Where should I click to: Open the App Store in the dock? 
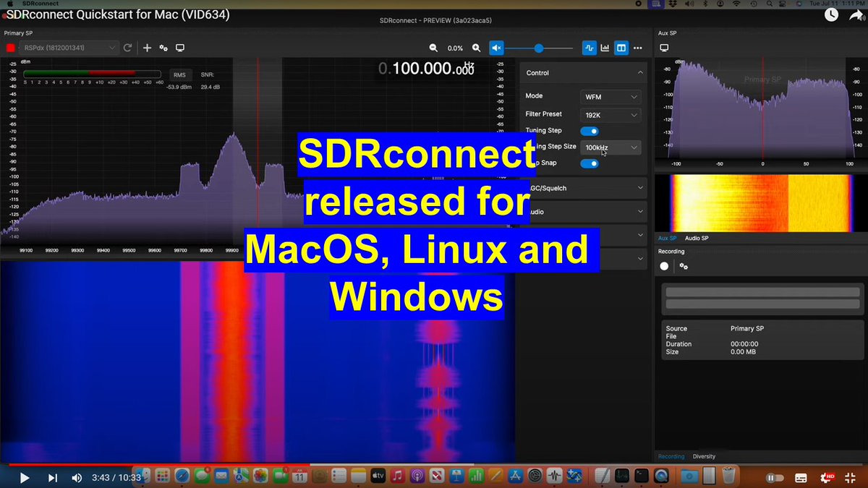(515, 476)
